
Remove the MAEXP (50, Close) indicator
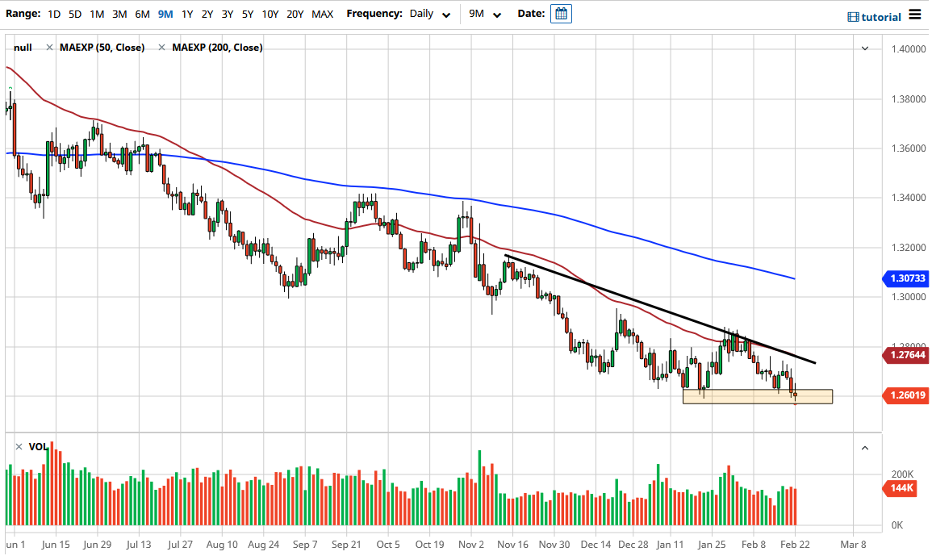tap(51, 48)
